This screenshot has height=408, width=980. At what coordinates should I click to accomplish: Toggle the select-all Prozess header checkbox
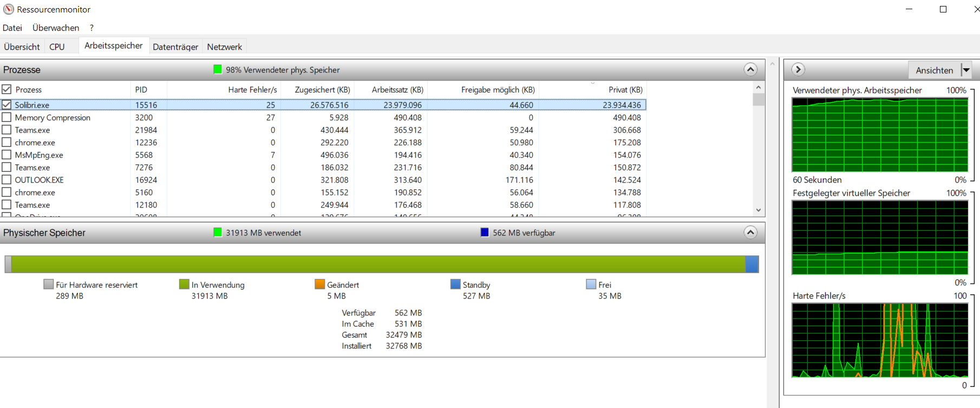(6, 89)
